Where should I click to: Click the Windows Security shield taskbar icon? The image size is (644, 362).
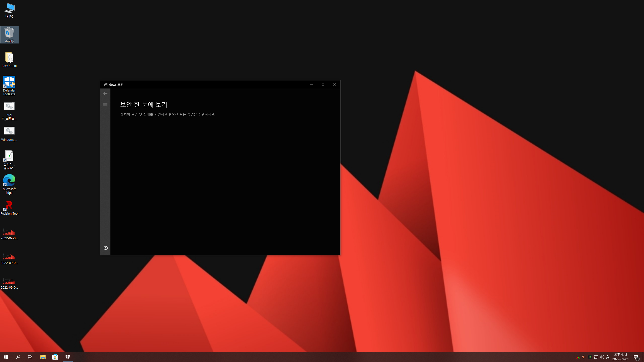pos(68,357)
